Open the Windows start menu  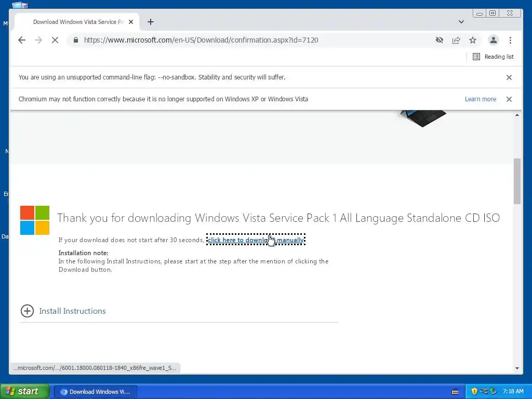pyautogui.click(x=24, y=391)
